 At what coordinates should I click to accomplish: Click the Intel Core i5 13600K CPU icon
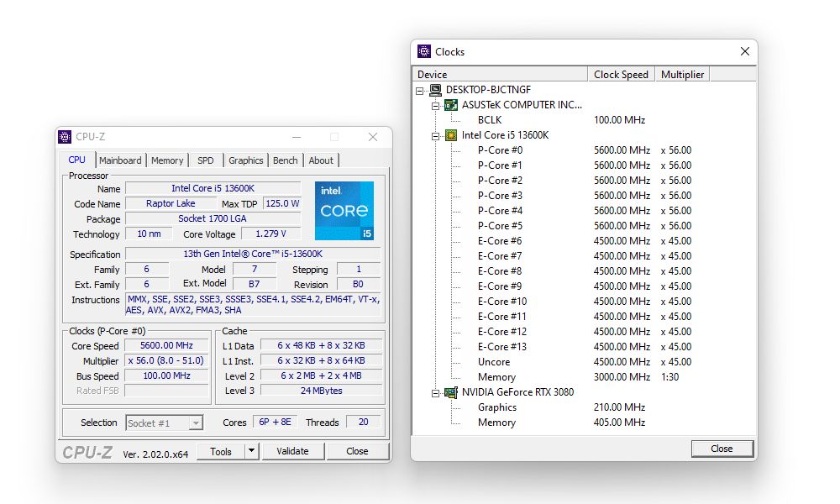pos(451,135)
